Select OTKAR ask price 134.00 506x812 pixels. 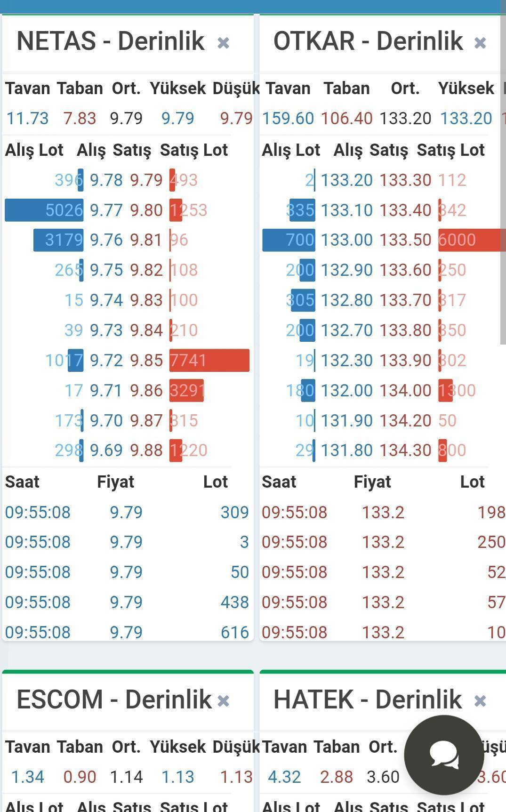[x=405, y=390]
